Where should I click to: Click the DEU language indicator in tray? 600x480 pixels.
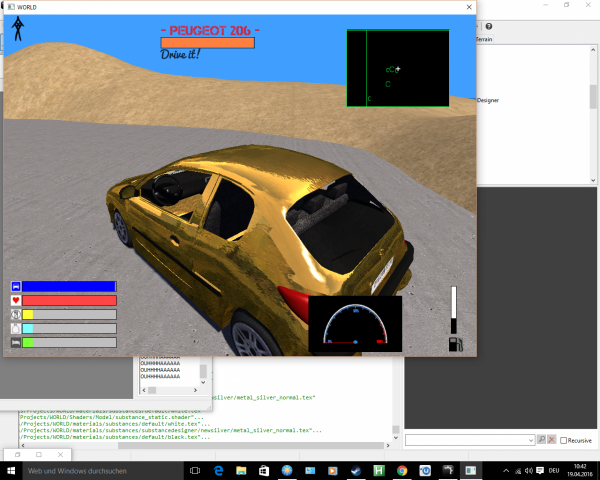[554, 470]
